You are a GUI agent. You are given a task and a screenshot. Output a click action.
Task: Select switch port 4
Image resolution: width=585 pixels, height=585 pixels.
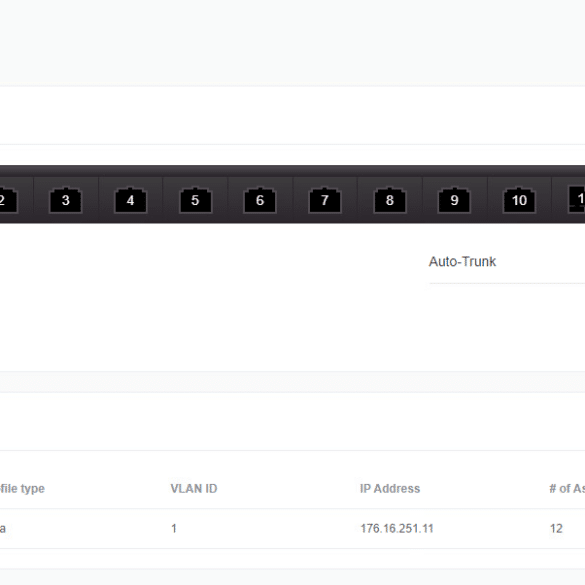pyautogui.click(x=130, y=200)
